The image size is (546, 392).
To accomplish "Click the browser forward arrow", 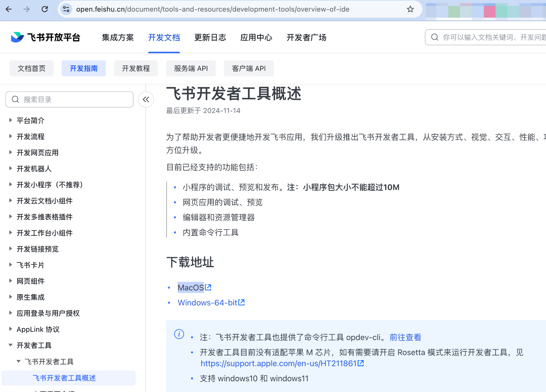I will [27, 9].
